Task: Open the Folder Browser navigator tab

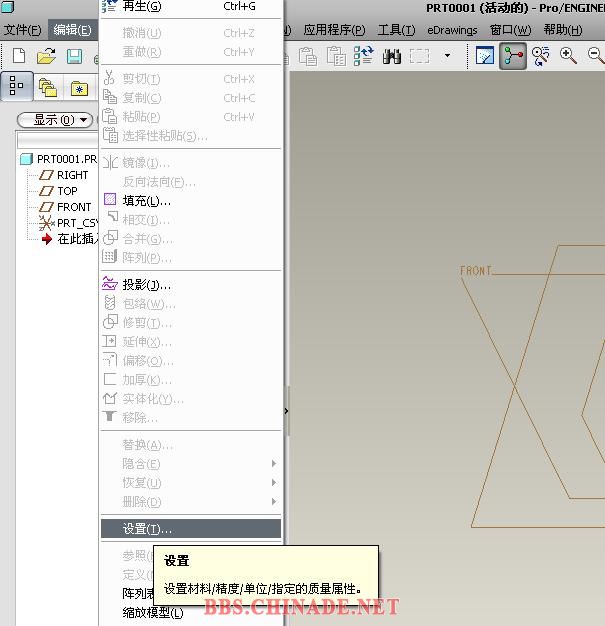Action: (47, 88)
